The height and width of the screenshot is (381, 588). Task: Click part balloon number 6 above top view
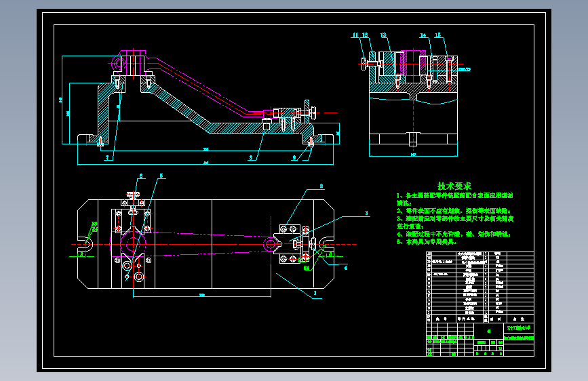pos(141,176)
